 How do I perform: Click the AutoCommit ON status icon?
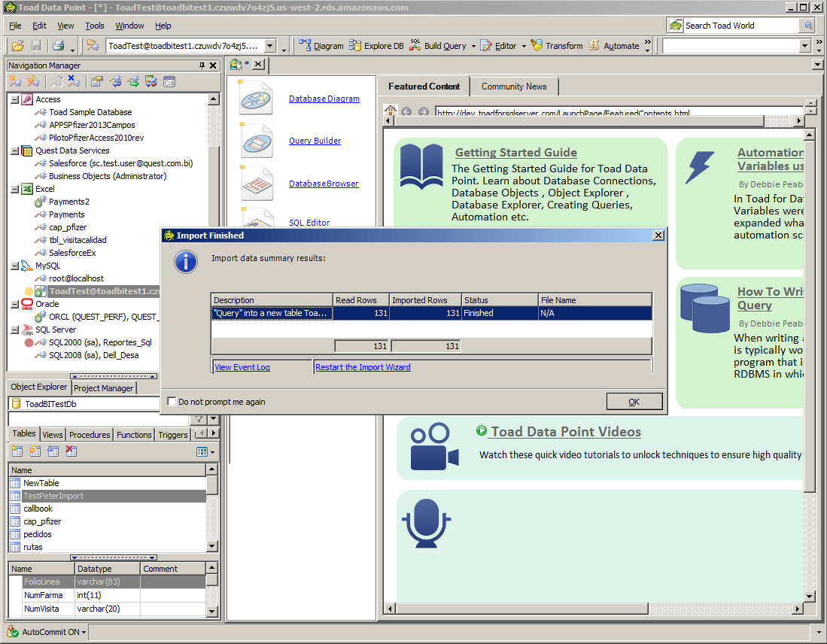coord(13,631)
